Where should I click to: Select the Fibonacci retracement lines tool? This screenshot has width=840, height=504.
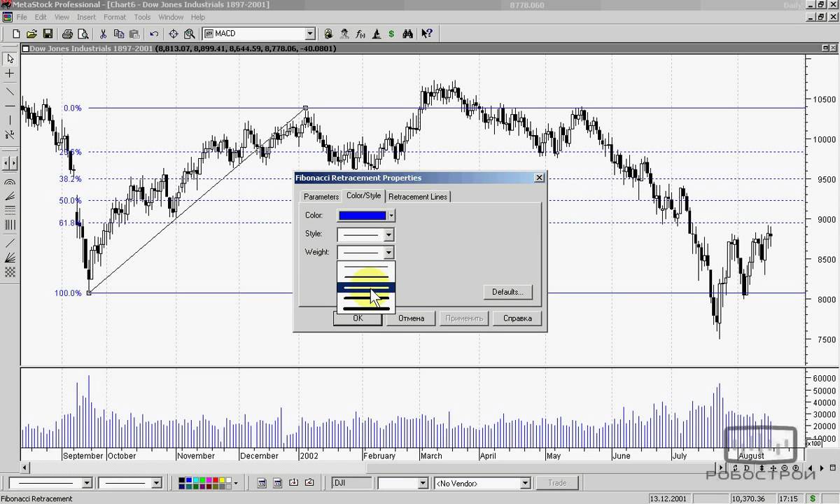pos(10,210)
